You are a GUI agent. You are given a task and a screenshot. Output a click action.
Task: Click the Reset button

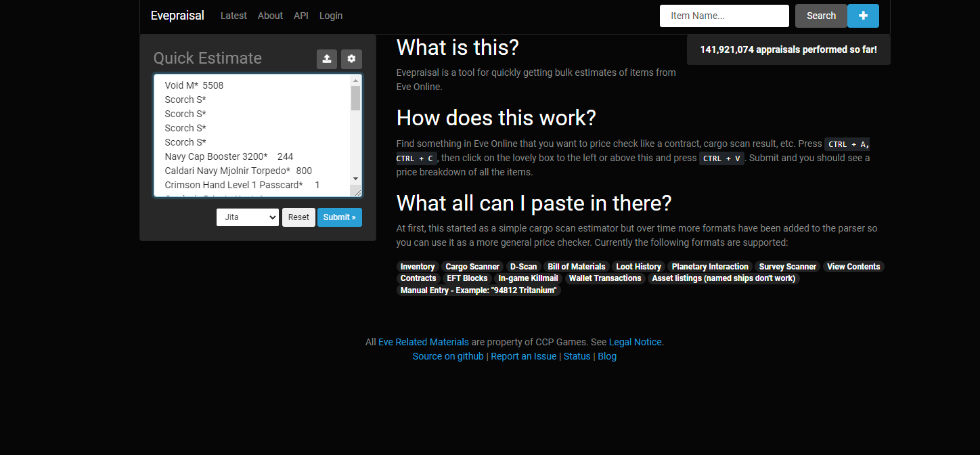(x=298, y=217)
